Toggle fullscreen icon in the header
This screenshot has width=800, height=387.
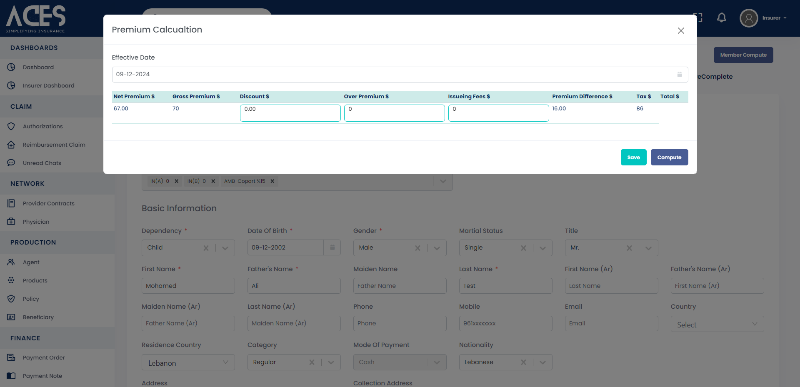click(x=698, y=18)
